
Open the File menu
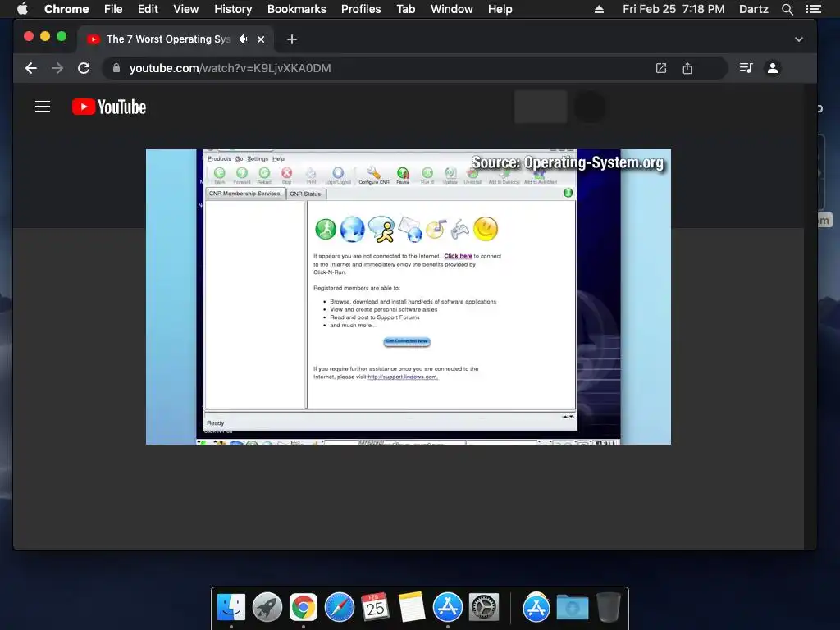pyautogui.click(x=113, y=9)
